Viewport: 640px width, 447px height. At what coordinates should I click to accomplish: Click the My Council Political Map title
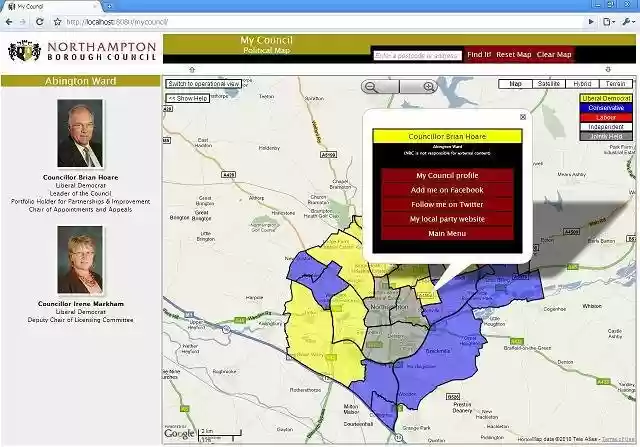tap(267, 44)
